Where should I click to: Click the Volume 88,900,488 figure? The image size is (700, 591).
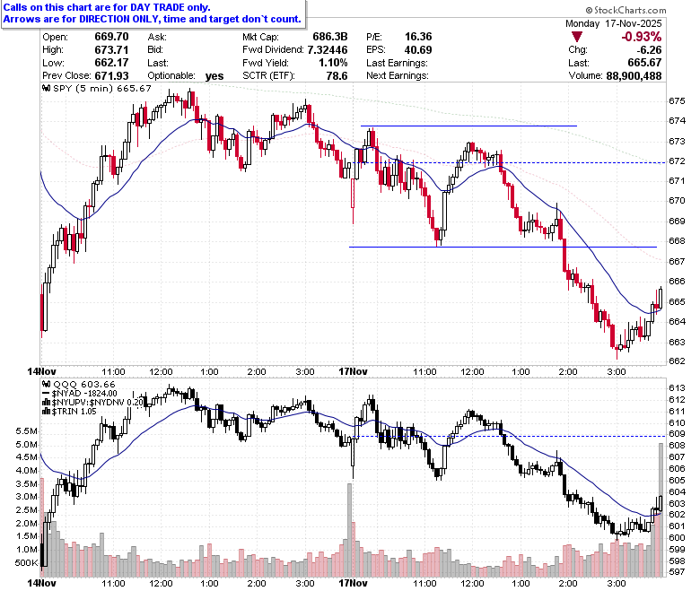pos(634,76)
